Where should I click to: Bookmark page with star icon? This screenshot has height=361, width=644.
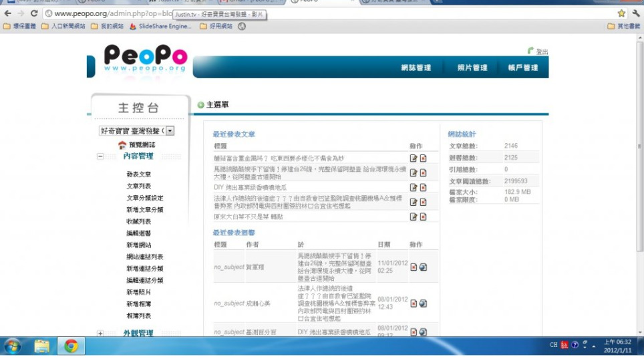tap(621, 13)
